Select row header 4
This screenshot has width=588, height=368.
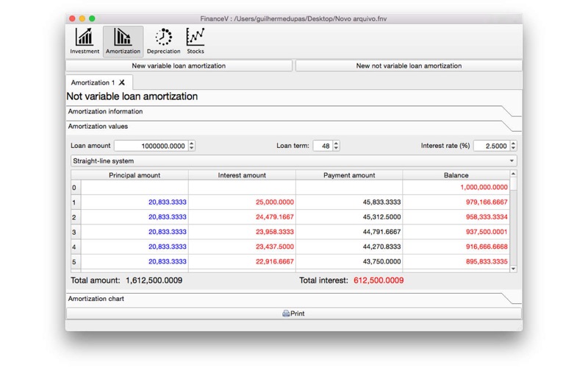tap(76, 247)
